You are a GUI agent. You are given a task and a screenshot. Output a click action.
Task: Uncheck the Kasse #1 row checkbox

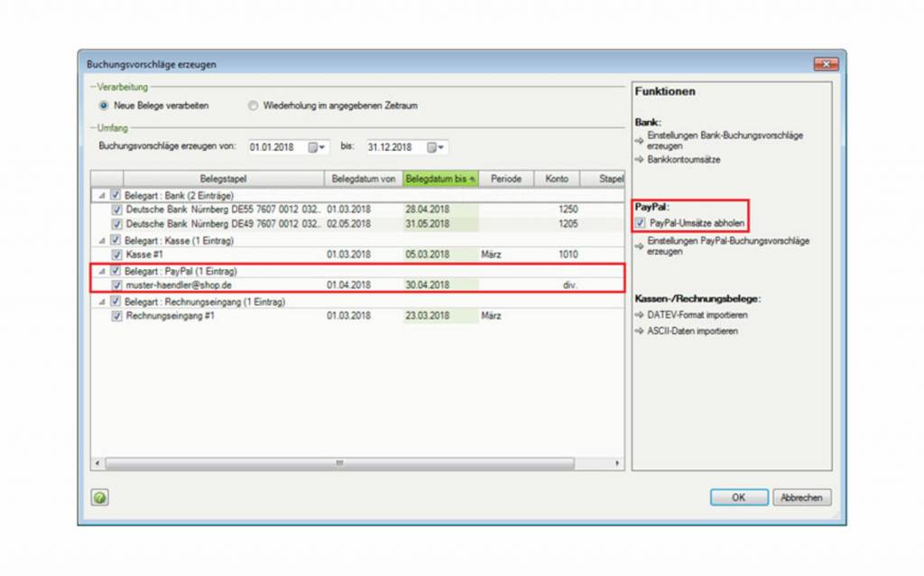click(x=116, y=255)
